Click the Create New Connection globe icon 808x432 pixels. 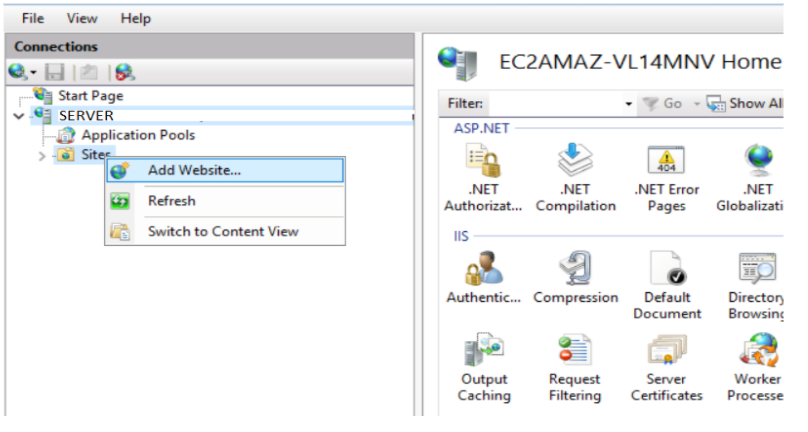18,72
